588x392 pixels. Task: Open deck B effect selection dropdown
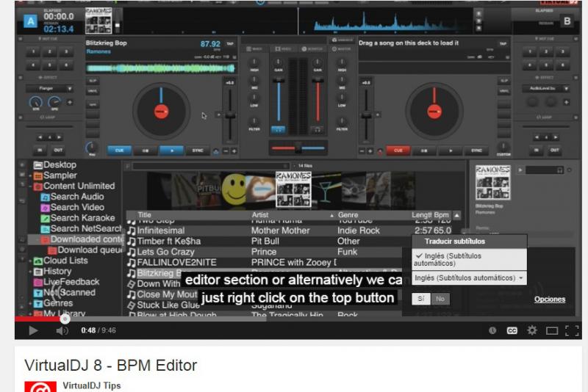pyautogui.click(x=545, y=89)
